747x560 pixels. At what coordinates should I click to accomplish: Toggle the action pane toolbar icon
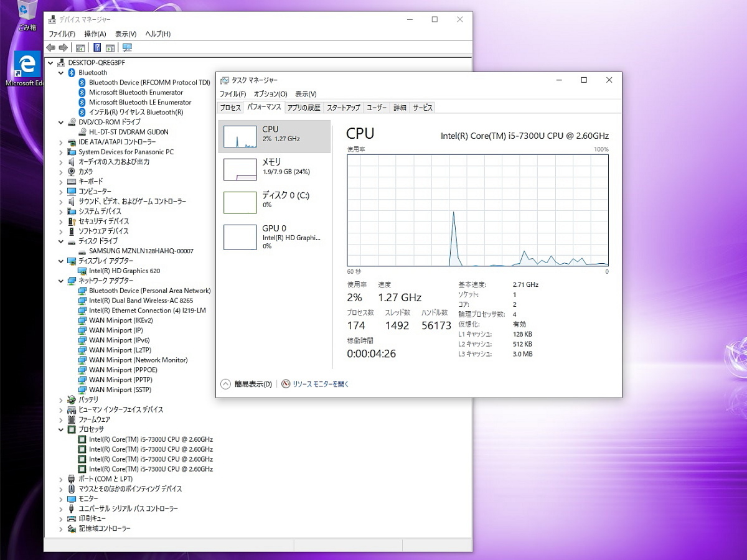coord(110,48)
